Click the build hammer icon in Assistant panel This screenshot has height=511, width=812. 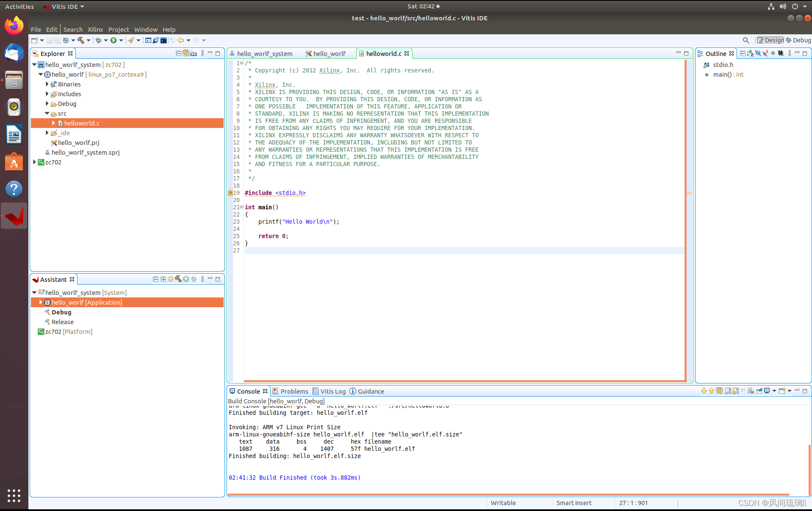click(178, 279)
